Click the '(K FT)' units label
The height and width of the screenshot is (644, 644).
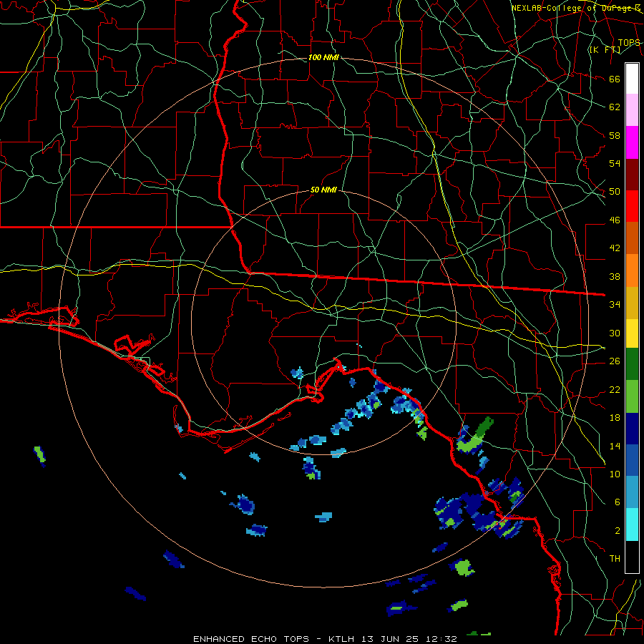(x=605, y=50)
